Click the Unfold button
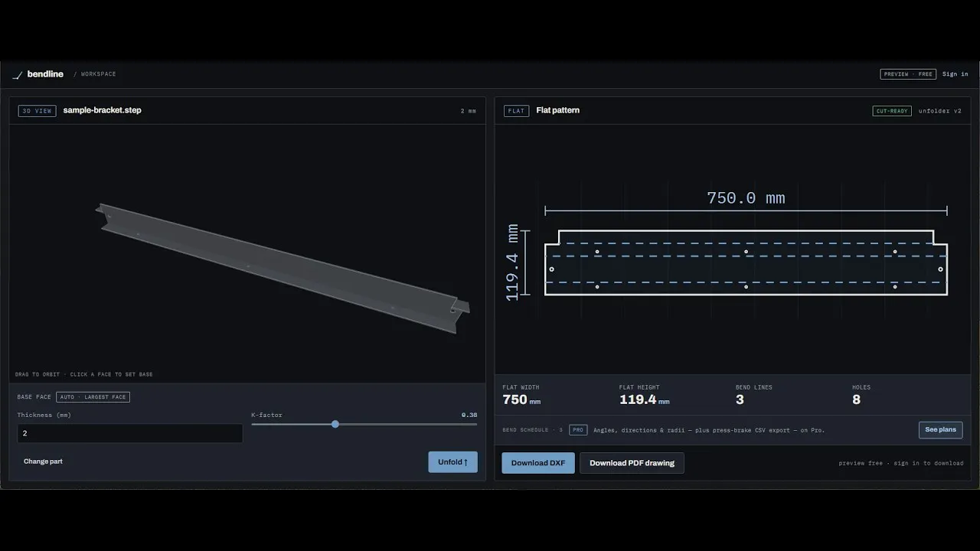Image resolution: width=980 pixels, height=551 pixels. point(452,462)
